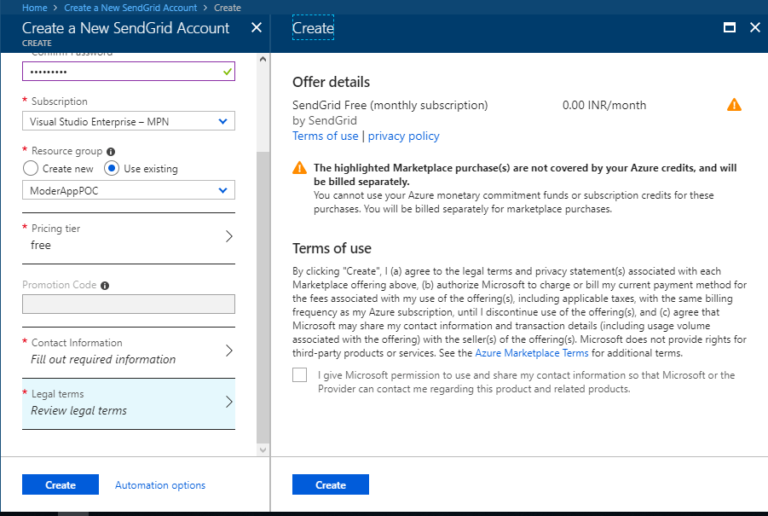
Task: Click Create button in the left blade
Action: (60, 485)
